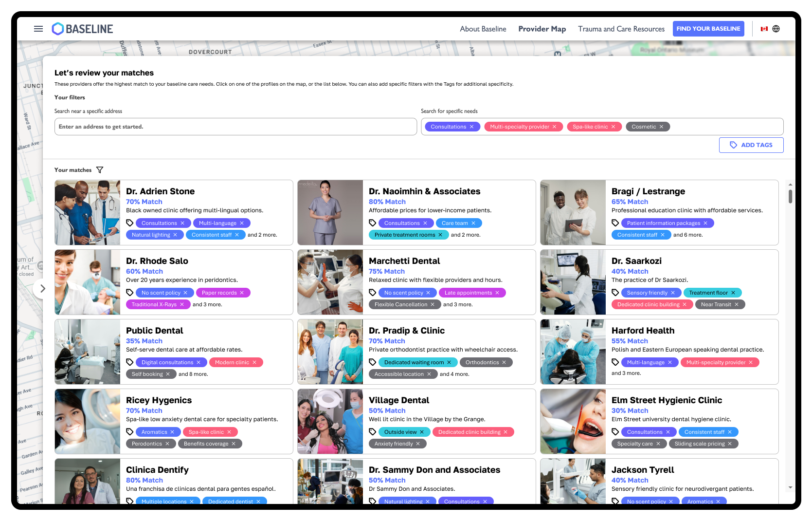Expand 'and 3 more' on Harford Health card

[626, 373]
